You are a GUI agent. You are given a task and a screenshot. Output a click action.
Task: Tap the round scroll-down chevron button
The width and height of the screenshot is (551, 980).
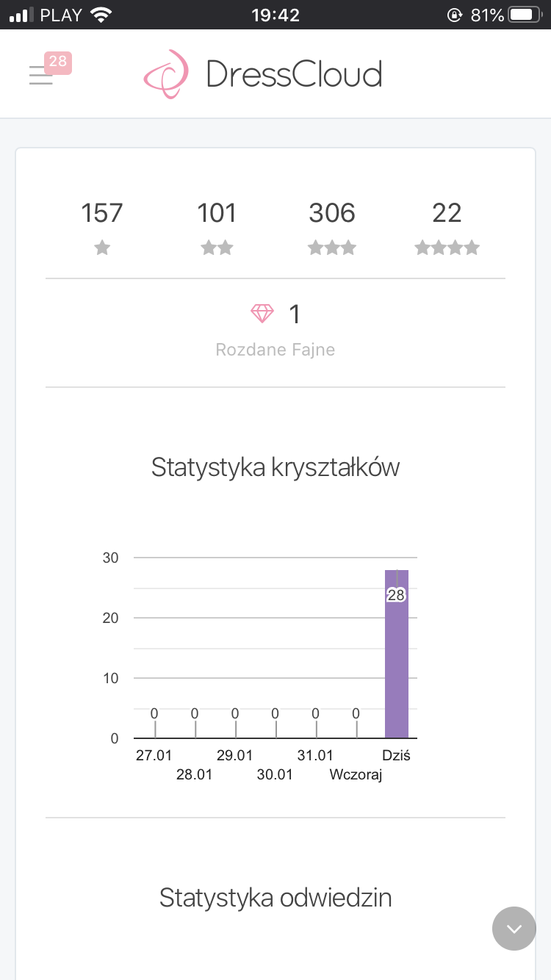(514, 929)
